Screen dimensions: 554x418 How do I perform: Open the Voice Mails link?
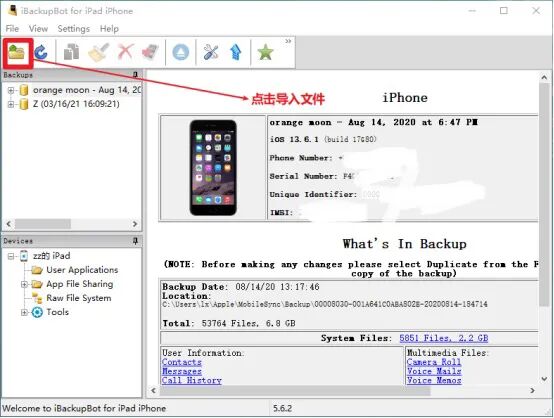click(x=434, y=371)
